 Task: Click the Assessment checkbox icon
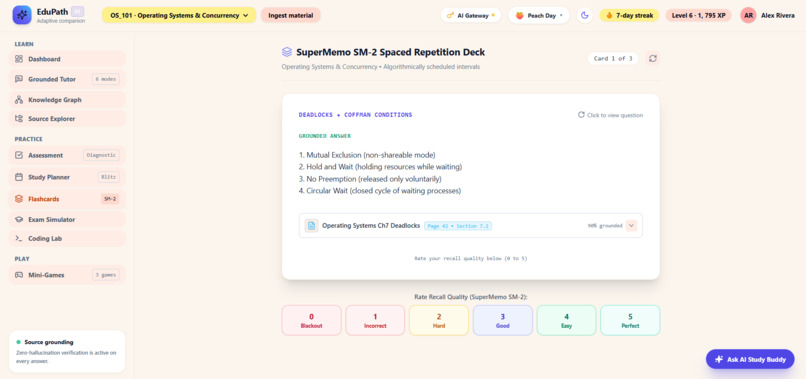[19, 155]
